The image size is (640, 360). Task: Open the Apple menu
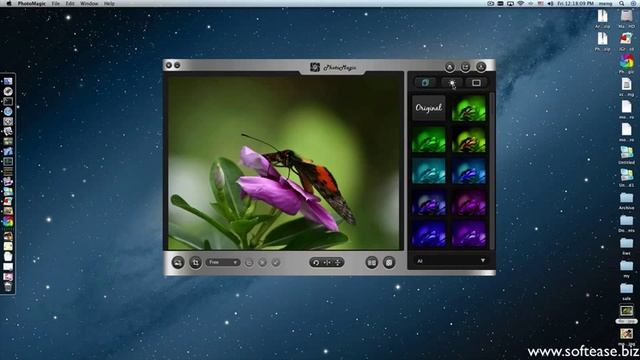[x=9, y=3]
